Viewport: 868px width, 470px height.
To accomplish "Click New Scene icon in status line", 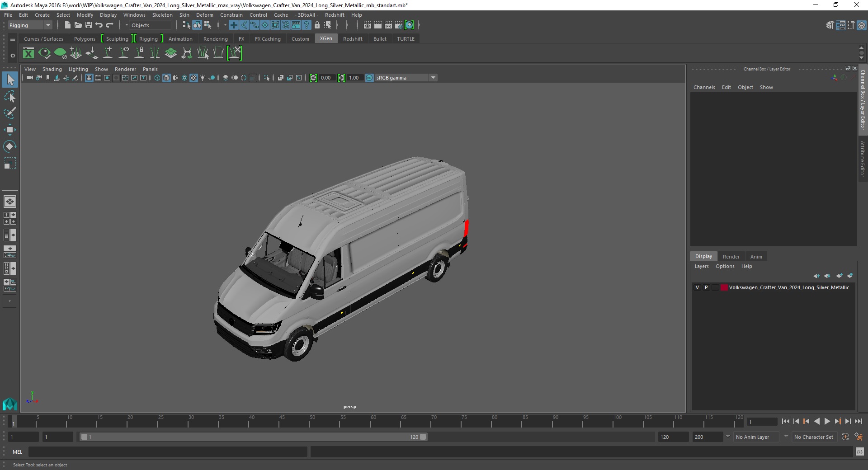I will 67,25.
